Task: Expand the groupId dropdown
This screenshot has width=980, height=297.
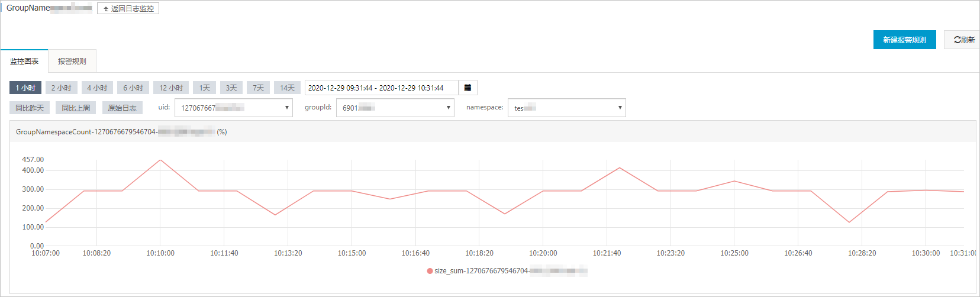Action: (x=395, y=108)
